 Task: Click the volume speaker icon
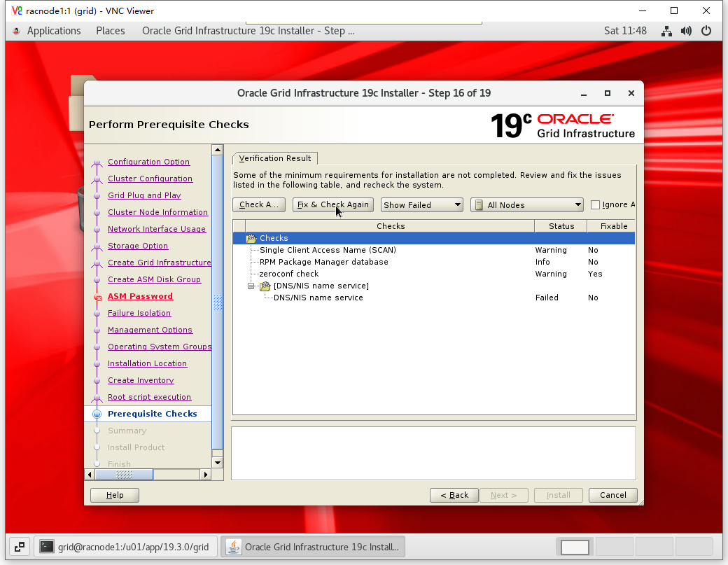click(x=686, y=31)
